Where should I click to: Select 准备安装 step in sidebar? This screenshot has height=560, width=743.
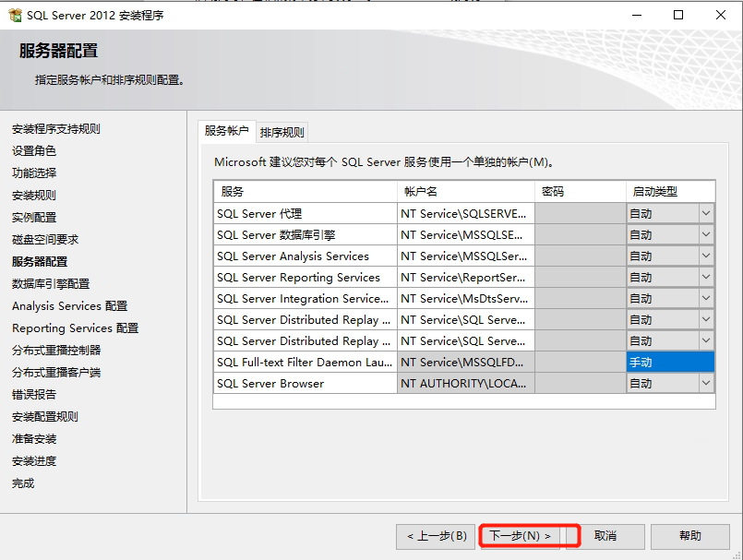(x=34, y=439)
